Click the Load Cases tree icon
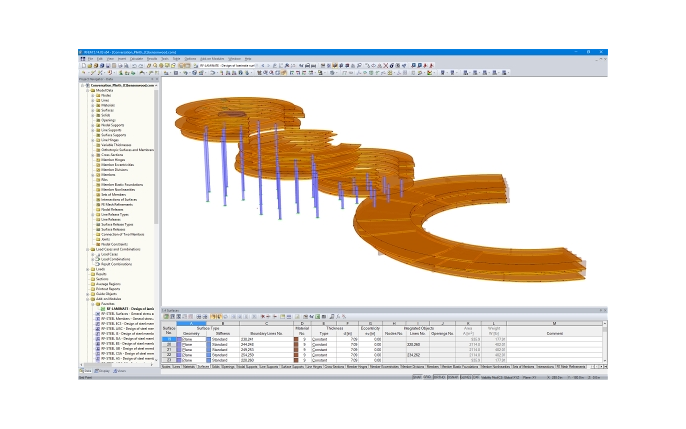Image resolution: width=686 pixels, height=429 pixels. coord(98,254)
